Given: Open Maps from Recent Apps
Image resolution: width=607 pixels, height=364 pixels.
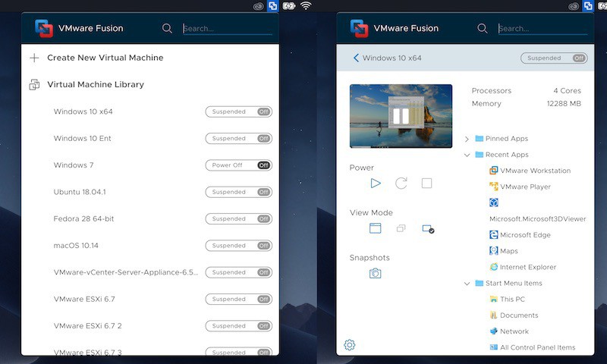Looking at the screenshot, I should click(504, 251).
